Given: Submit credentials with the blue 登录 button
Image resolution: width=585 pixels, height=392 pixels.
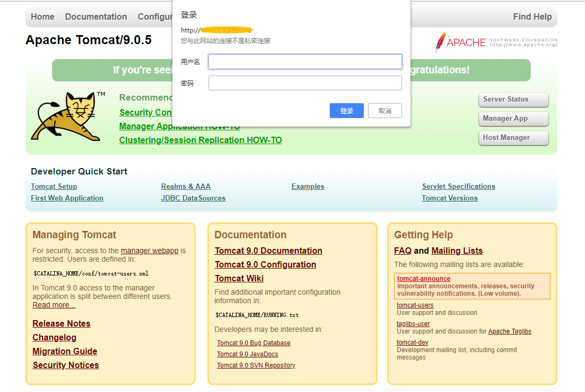Looking at the screenshot, I should point(347,111).
